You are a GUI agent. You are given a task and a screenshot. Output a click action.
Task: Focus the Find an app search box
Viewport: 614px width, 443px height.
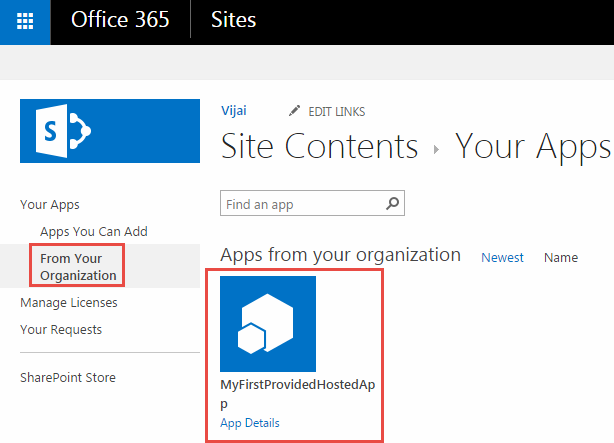point(300,204)
